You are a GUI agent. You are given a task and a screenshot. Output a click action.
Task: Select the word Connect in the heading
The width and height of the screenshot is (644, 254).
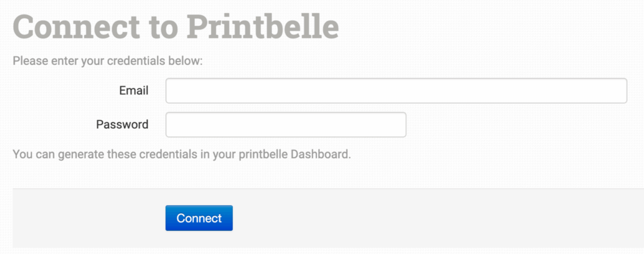[76, 27]
